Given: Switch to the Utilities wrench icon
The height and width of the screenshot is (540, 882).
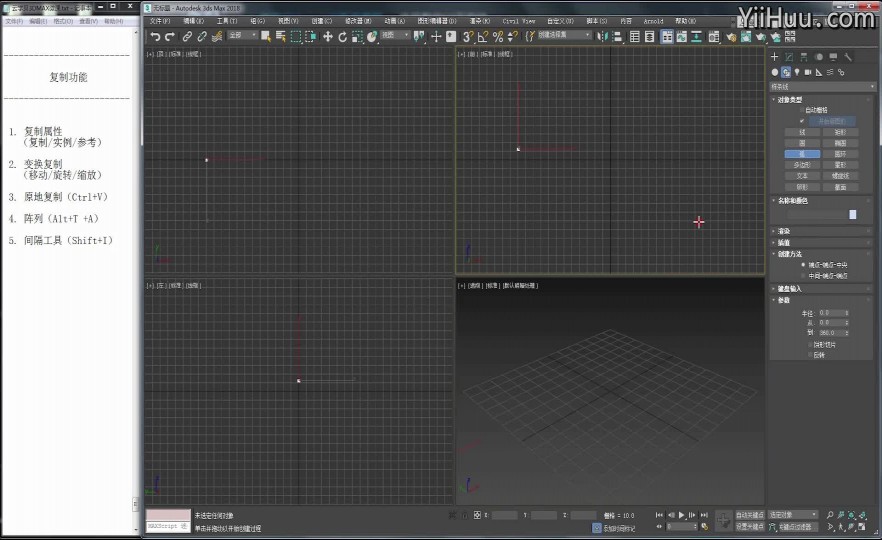Looking at the screenshot, I should [x=848, y=57].
